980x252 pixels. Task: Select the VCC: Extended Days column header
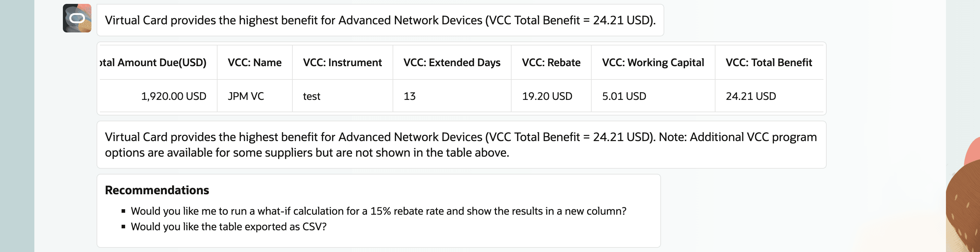(452, 62)
